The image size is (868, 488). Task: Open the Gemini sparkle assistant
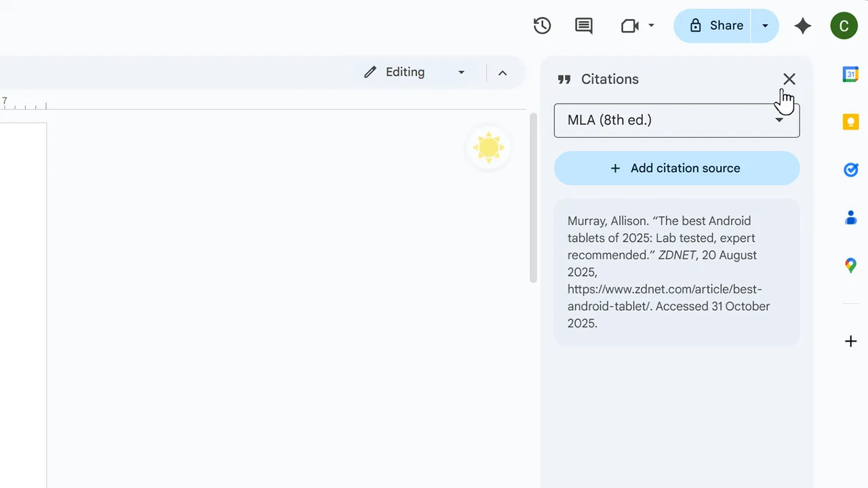[x=803, y=25]
